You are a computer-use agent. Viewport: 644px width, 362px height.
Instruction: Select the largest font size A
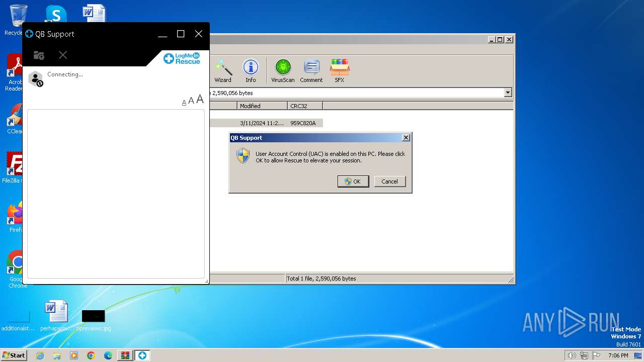click(x=200, y=99)
